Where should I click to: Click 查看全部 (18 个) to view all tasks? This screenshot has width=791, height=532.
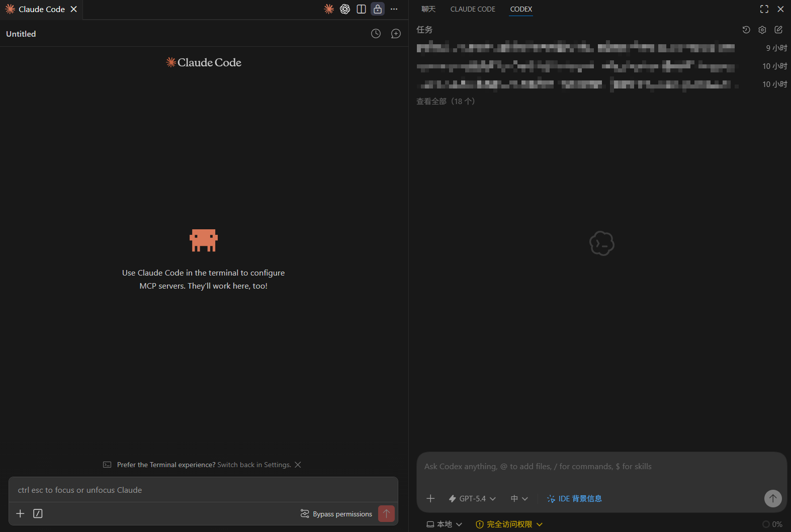tap(446, 101)
